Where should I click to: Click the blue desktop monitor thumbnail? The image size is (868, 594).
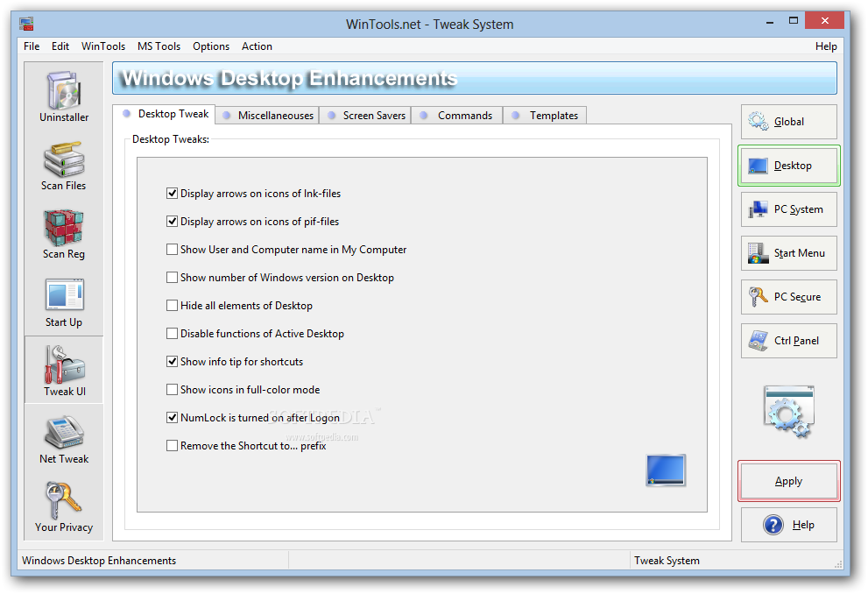pos(666,470)
